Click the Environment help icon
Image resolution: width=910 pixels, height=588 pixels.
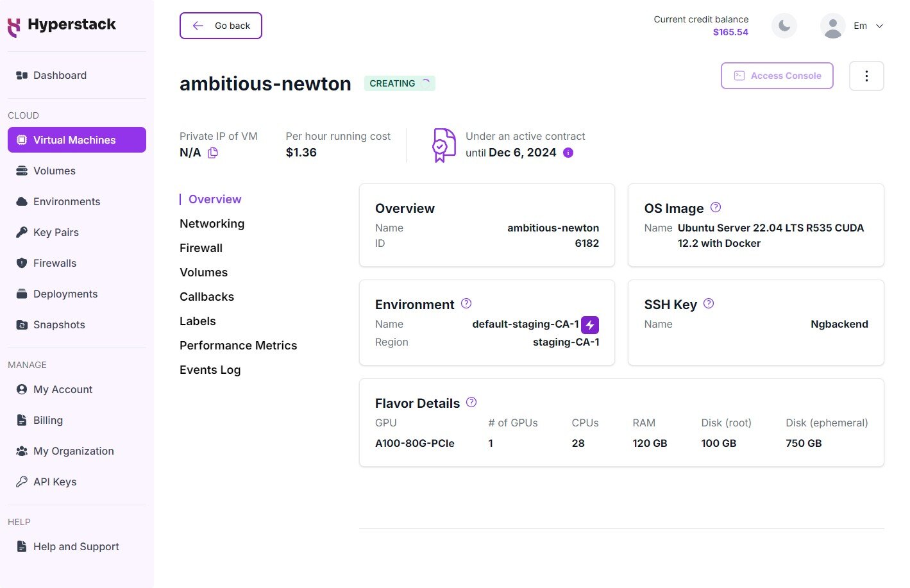(x=466, y=303)
